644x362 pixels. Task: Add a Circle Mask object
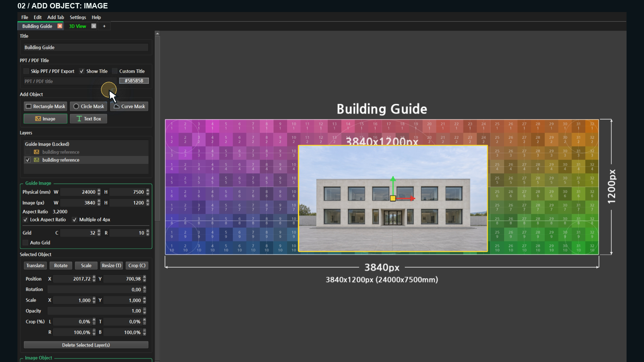click(x=89, y=106)
